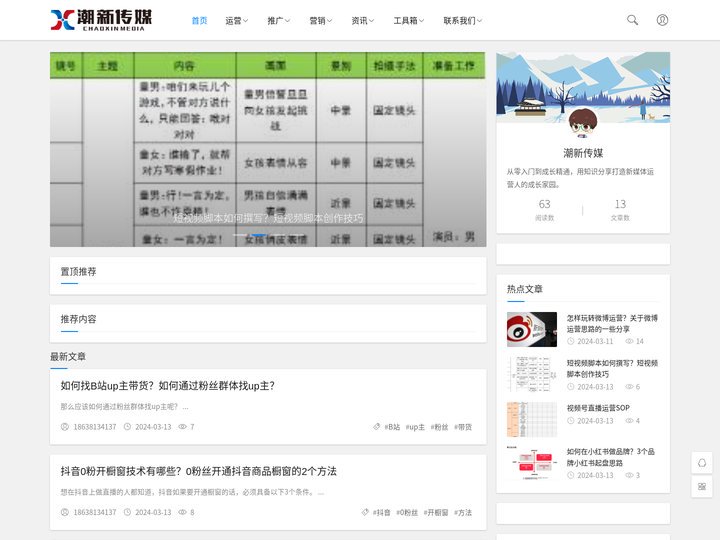The height and width of the screenshot is (540, 720).
Task: Click the 小红书 brand article thumbnail
Action: (532, 464)
